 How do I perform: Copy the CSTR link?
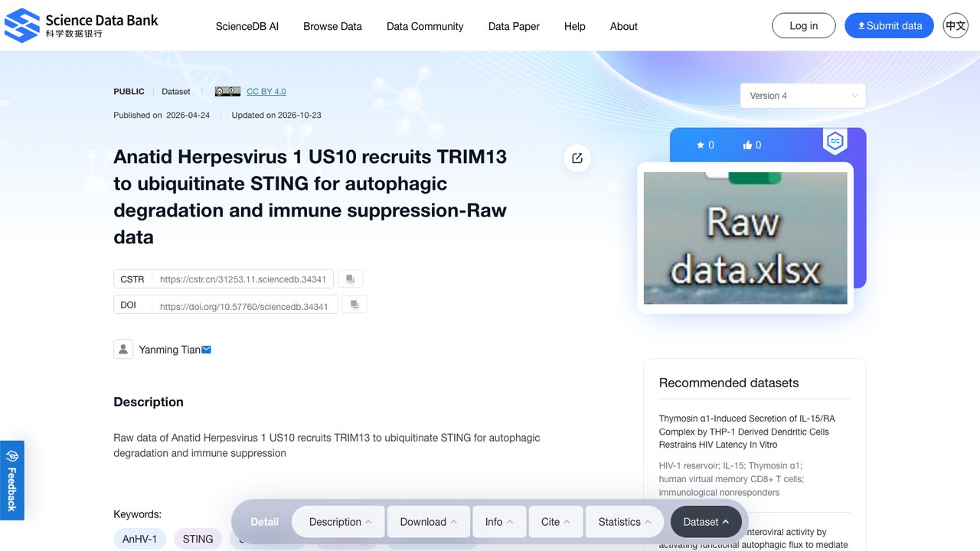click(x=350, y=279)
